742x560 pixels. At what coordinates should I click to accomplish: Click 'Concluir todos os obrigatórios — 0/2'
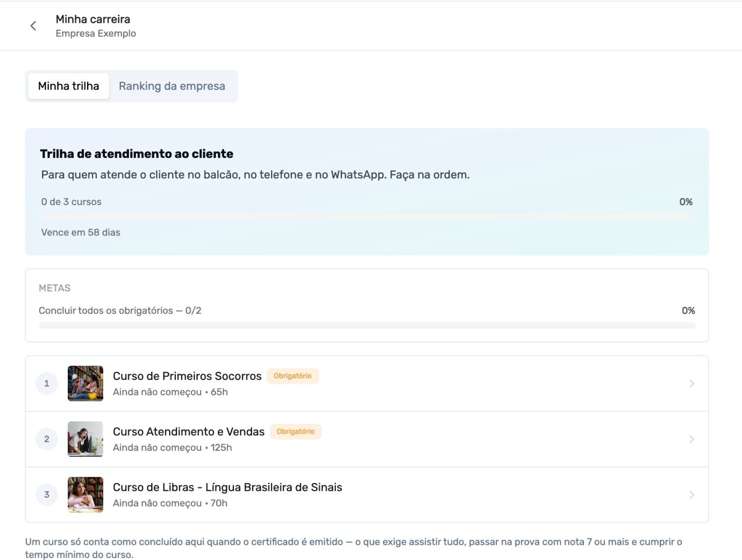(x=120, y=311)
